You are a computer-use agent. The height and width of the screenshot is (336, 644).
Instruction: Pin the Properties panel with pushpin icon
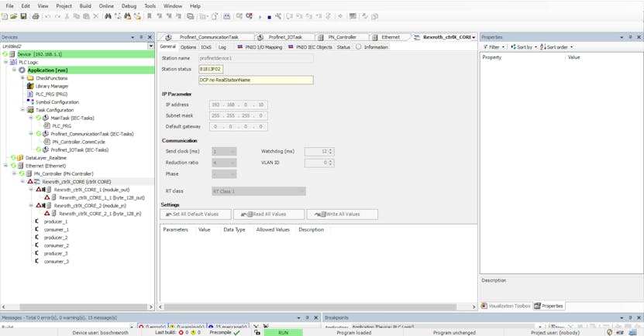click(x=629, y=37)
